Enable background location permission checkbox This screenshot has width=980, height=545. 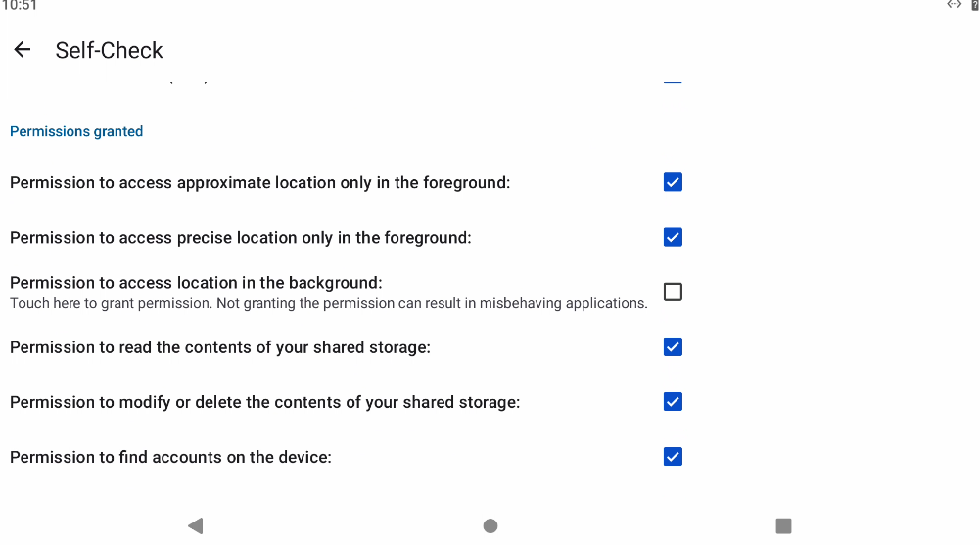click(673, 292)
